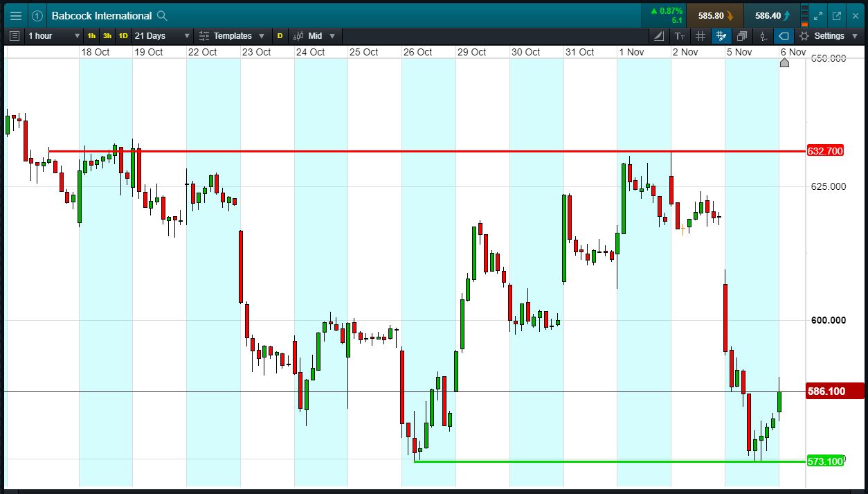The height and width of the screenshot is (494, 868).
Task: Select the 1h quick interval button
Action: tap(91, 36)
